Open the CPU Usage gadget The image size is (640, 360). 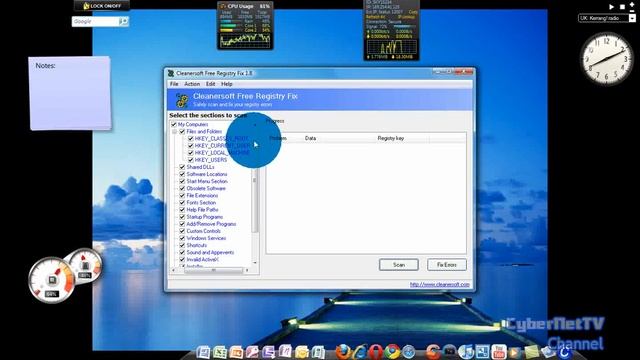tap(245, 26)
